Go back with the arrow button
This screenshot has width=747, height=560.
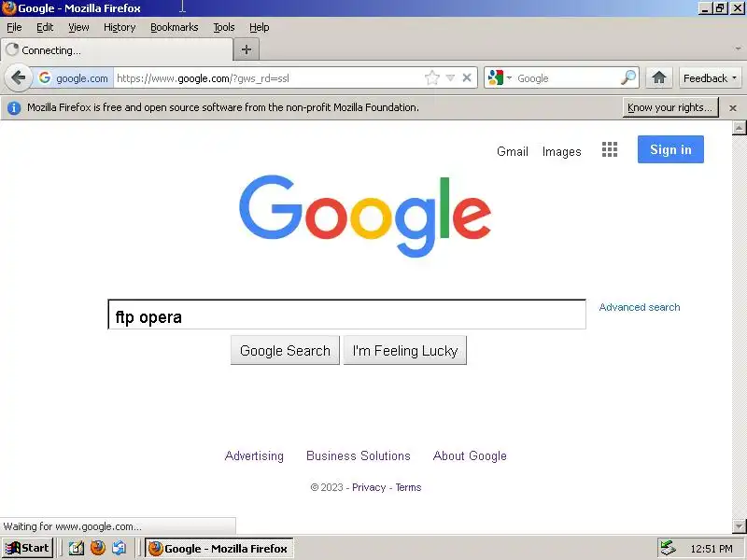(x=18, y=77)
